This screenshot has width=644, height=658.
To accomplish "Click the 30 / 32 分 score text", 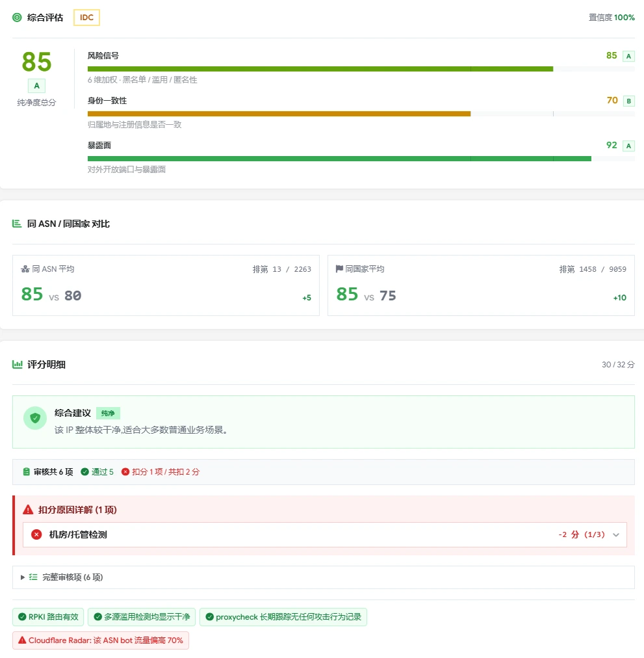I will (x=619, y=365).
